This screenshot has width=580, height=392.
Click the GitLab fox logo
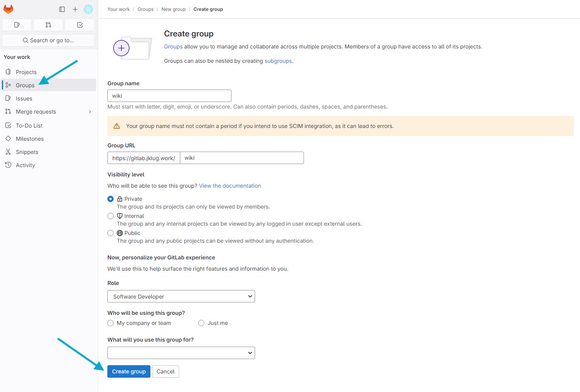click(x=8, y=9)
